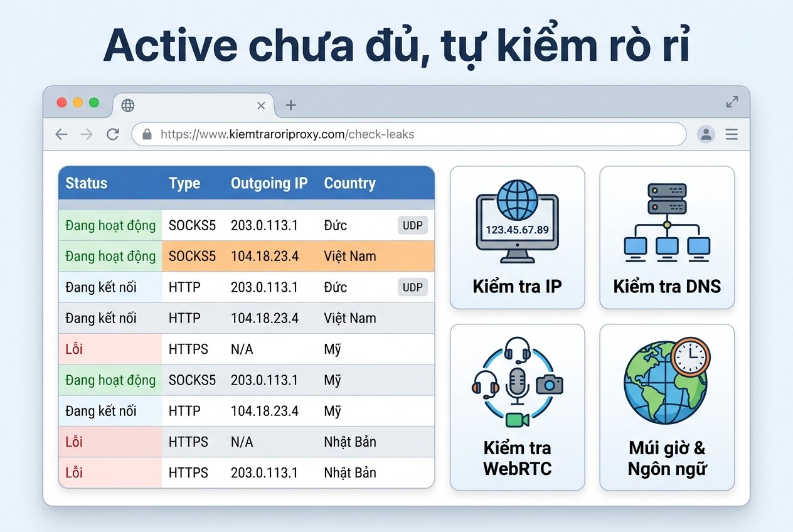This screenshot has width=793, height=532.
Task: Click the Lỗi status in the HTTPS Mỹ row
Action: (x=74, y=349)
